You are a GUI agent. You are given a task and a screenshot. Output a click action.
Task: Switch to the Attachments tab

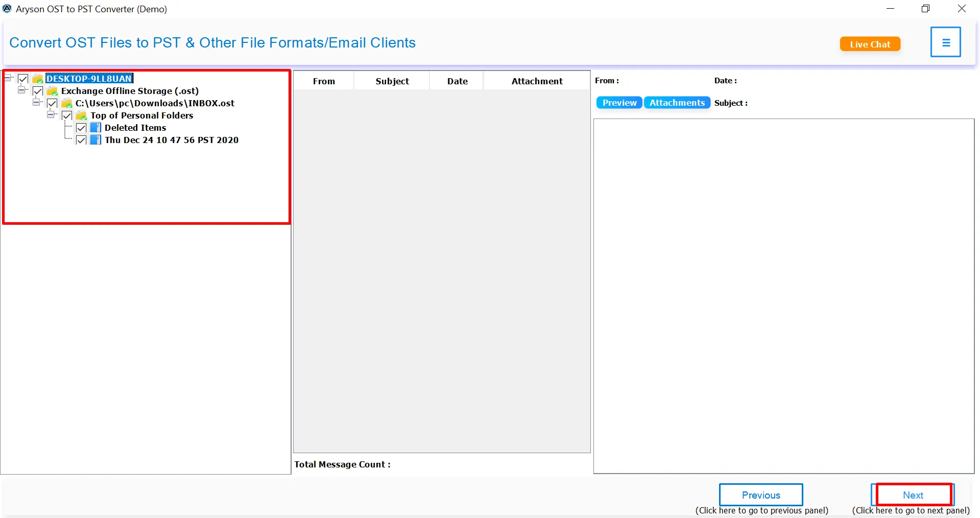click(677, 103)
